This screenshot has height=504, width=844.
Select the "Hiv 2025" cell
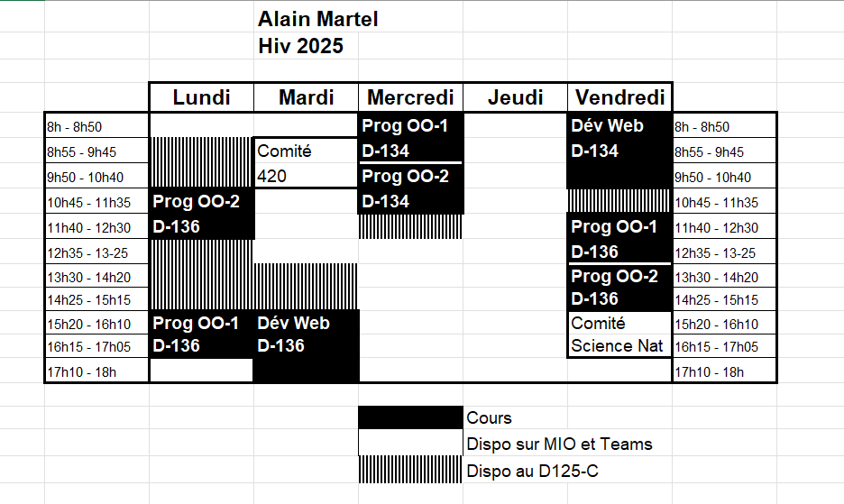coord(301,46)
